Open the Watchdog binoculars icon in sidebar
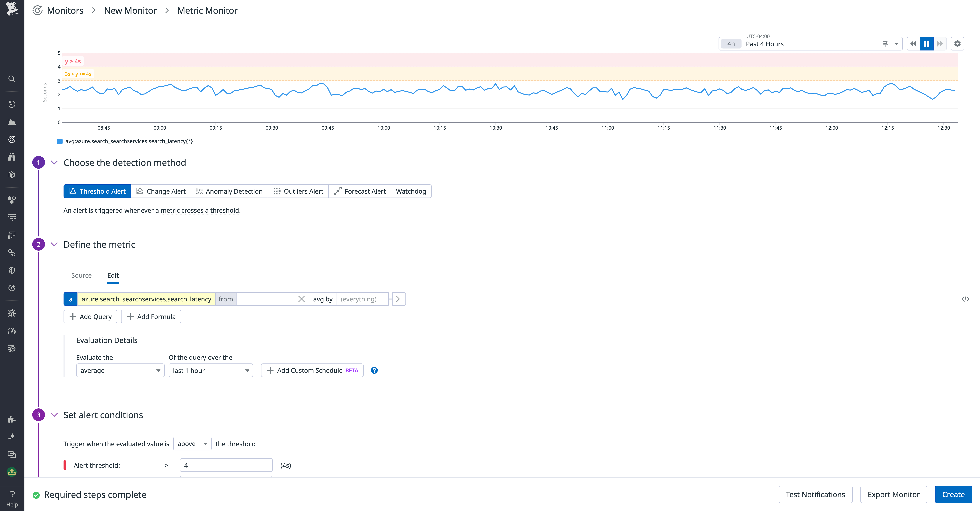This screenshot has height=511, width=980. pyautogui.click(x=11, y=157)
